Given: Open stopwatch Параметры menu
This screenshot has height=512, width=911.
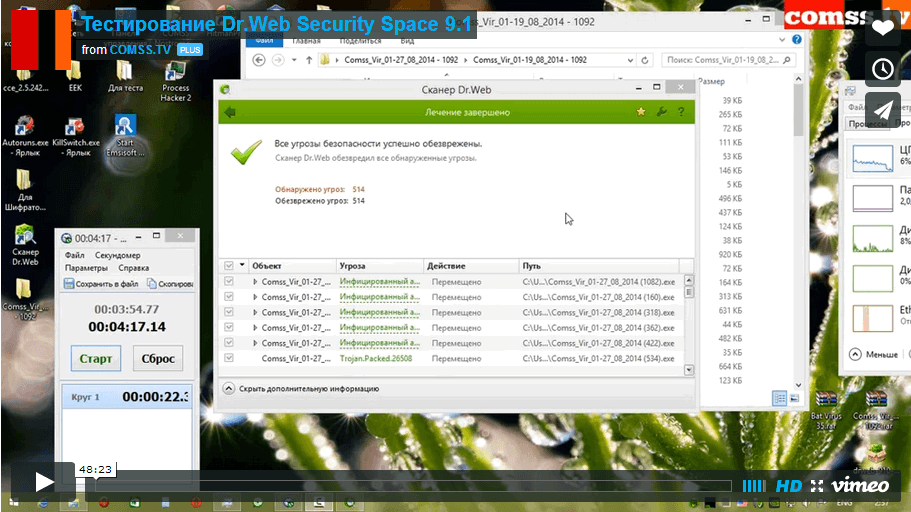Looking at the screenshot, I should click(86, 268).
